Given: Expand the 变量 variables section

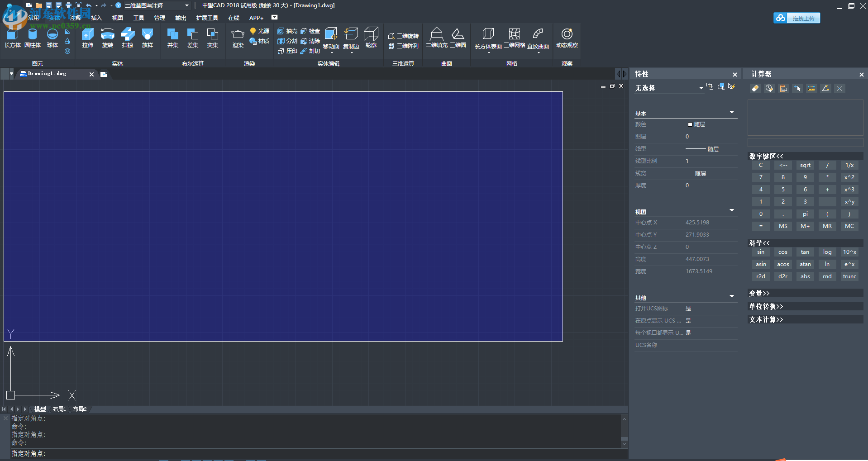Looking at the screenshot, I should pos(759,293).
